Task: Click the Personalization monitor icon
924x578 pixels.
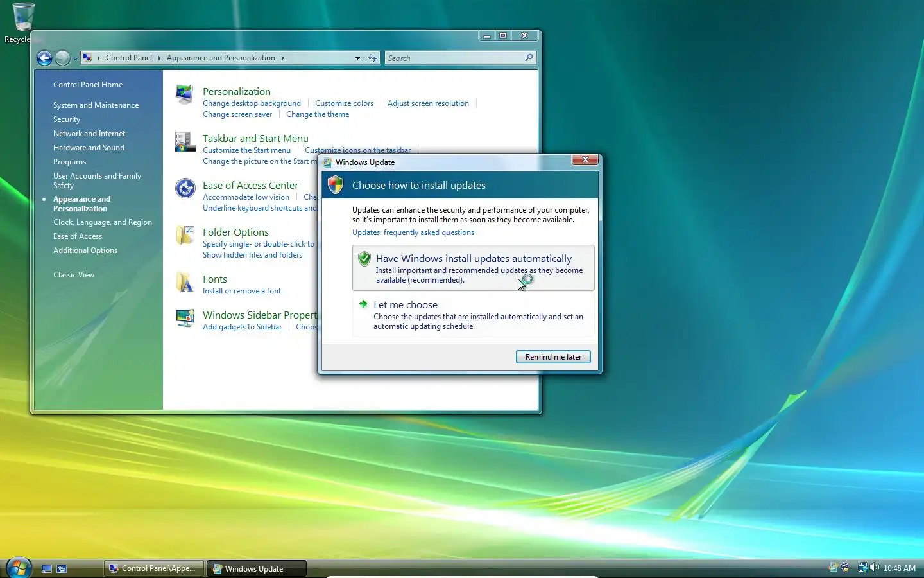Action: click(185, 94)
